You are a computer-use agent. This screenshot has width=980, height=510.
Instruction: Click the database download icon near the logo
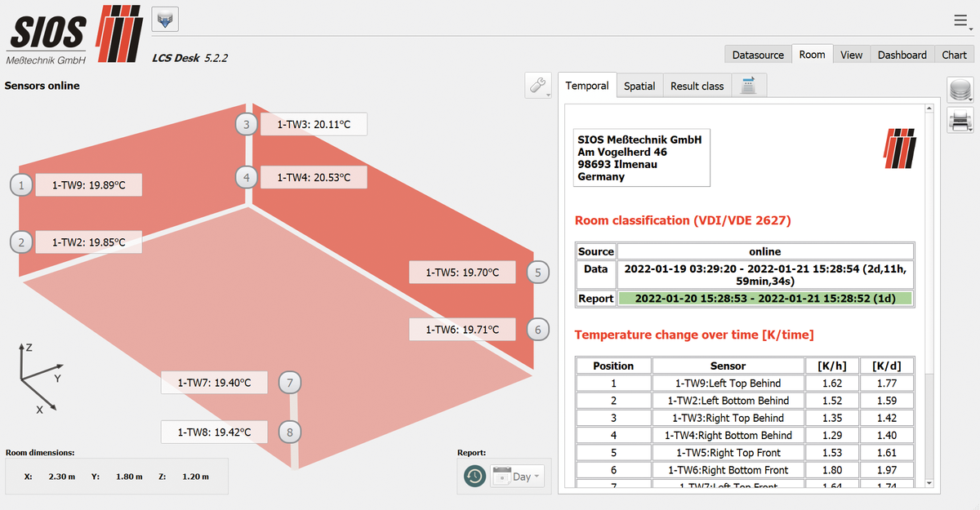click(166, 20)
